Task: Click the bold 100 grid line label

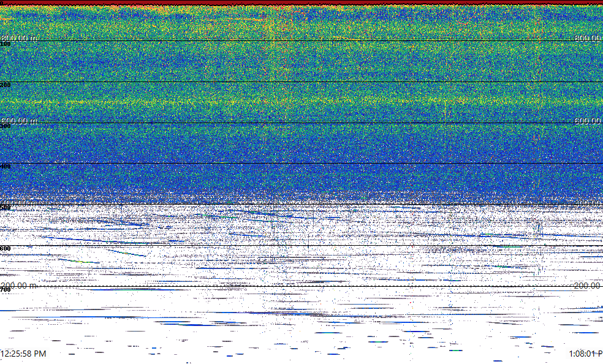Action: (6, 44)
